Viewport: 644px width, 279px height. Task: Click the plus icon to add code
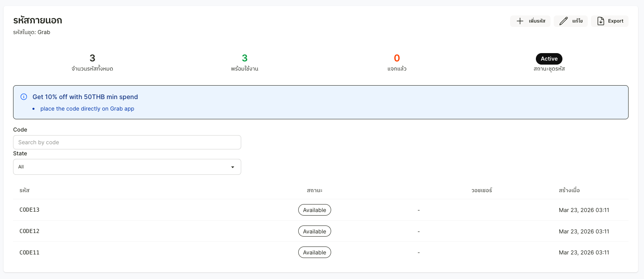[520, 21]
